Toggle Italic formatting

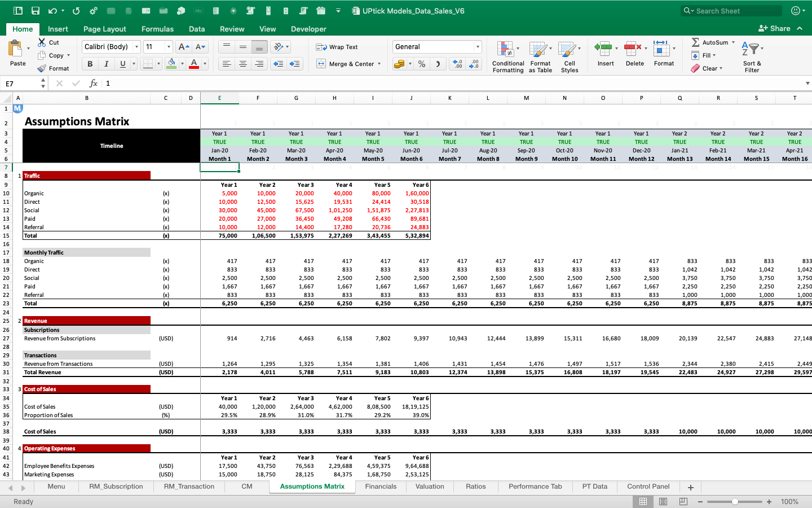[107, 64]
